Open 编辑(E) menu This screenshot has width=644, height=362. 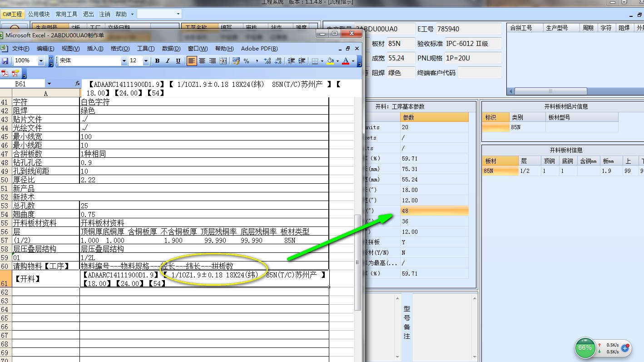pos(45,49)
